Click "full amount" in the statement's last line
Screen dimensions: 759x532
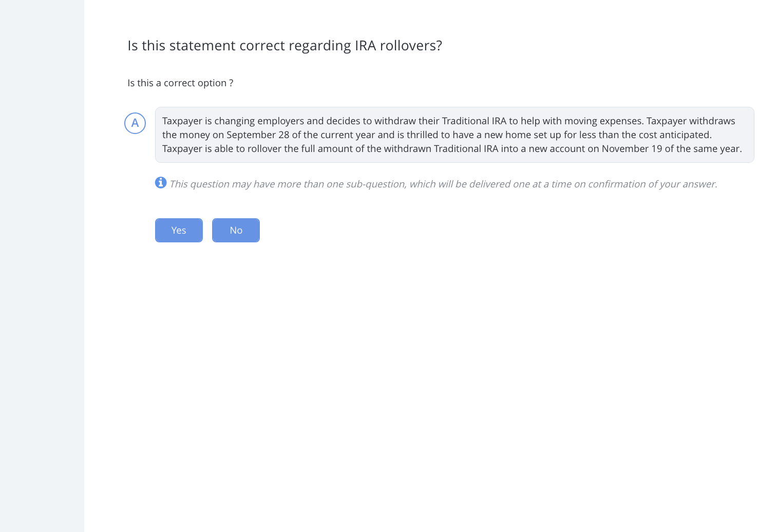tap(327, 149)
